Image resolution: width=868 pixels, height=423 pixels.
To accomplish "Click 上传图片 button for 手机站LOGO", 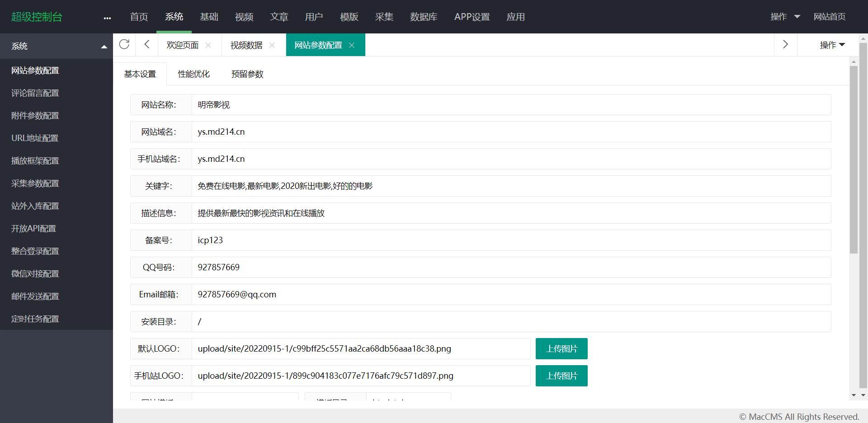I will point(561,376).
